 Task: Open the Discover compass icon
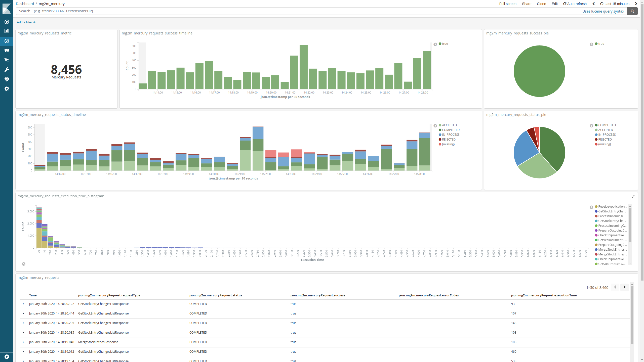pyautogui.click(x=7, y=22)
